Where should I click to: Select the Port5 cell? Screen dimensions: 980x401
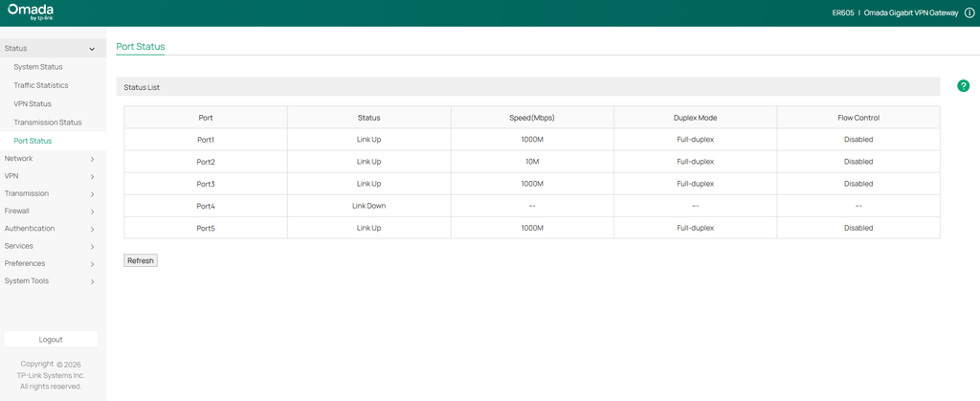pos(206,228)
